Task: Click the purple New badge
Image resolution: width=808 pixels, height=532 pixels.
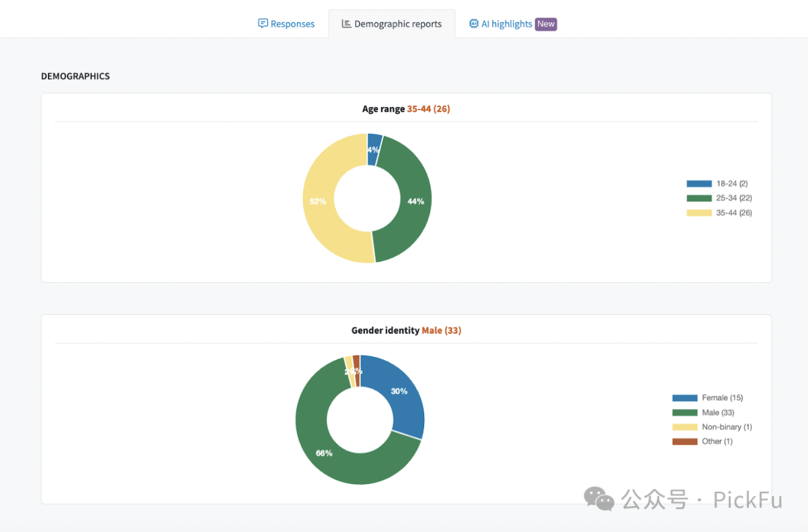Action: (x=546, y=24)
